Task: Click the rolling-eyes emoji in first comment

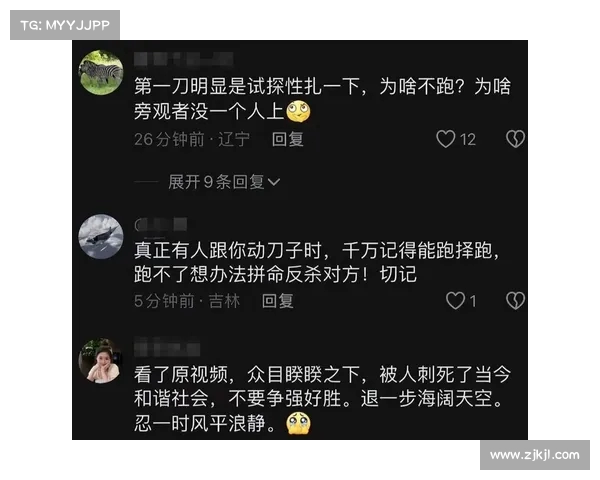Action: 298,111
